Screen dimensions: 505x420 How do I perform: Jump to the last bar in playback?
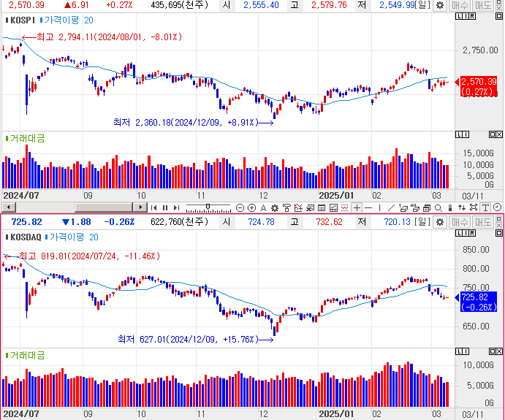[x=176, y=208]
